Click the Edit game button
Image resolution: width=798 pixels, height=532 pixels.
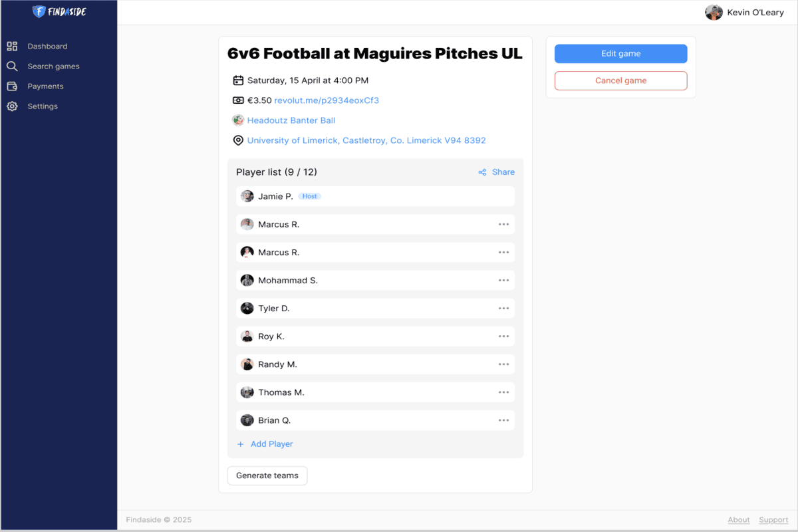pos(621,54)
